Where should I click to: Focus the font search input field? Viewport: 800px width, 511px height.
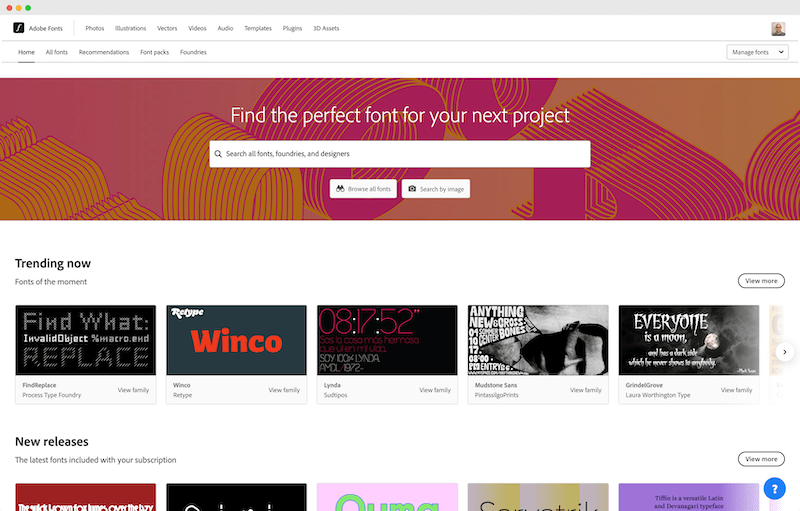pos(400,154)
